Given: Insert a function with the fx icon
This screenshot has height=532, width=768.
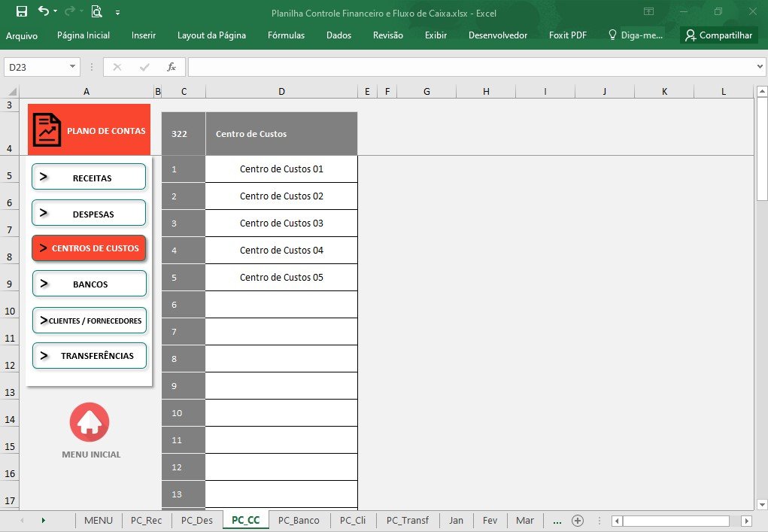Looking at the screenshot, I should (171, 67).
